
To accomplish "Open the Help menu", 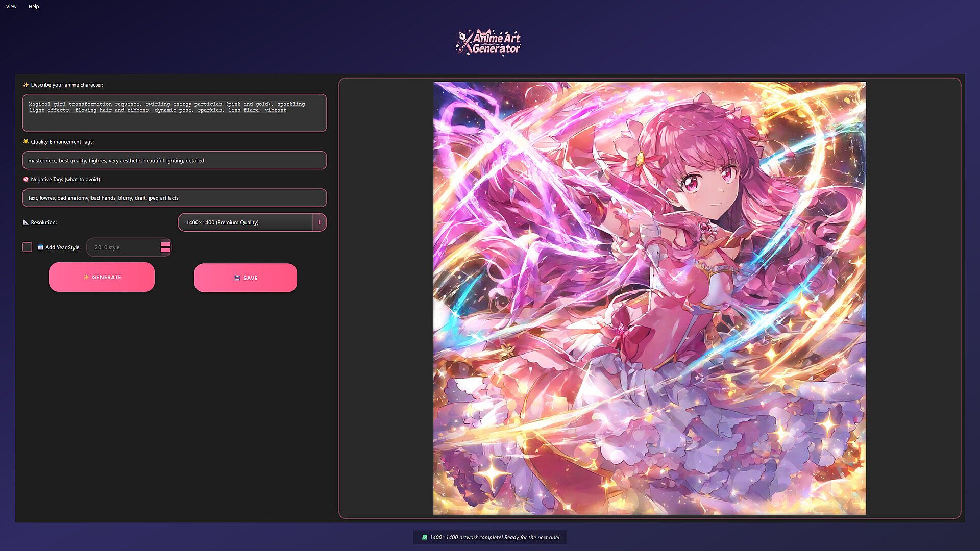I will (34, 6).
